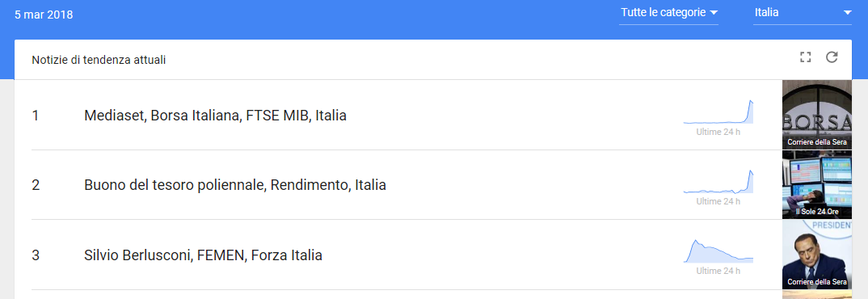This screenshot has height=299, width=868.
Task: Click the date 5 mar 2018
Action: click(44, 15)
